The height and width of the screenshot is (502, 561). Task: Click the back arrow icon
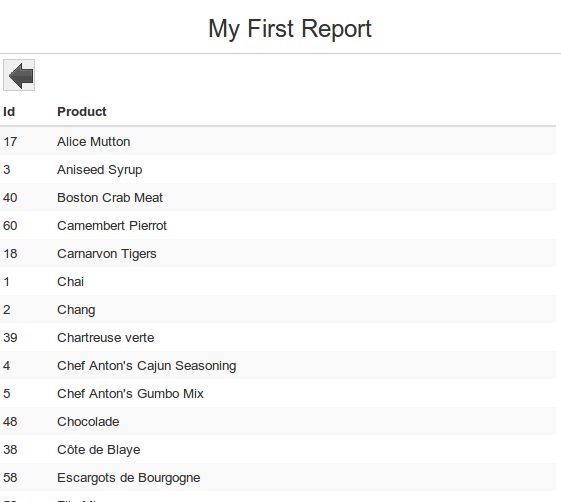click(x=19, y=75)
